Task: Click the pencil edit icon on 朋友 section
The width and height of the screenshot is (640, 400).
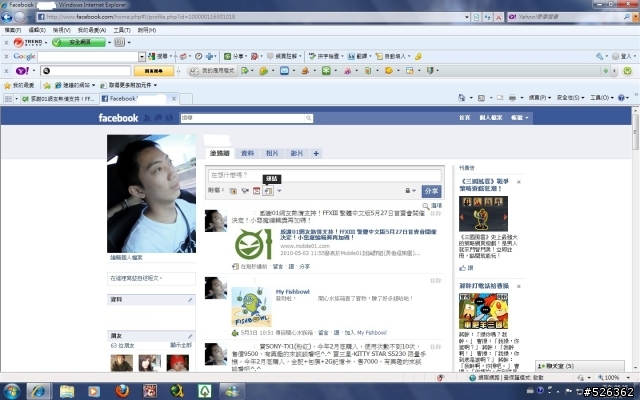Action: pyautogui.click(x=190, y=336)
